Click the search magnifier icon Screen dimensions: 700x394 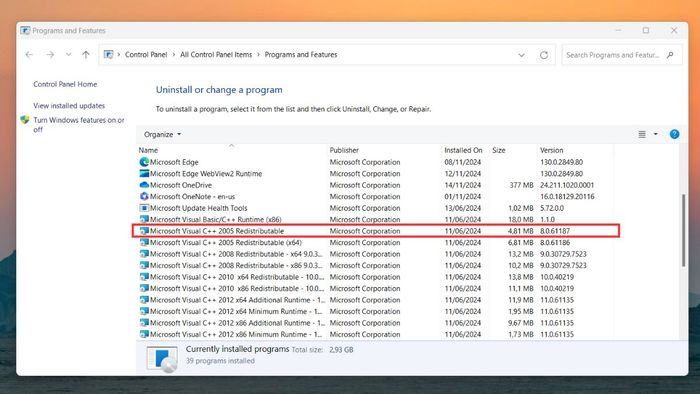[x=670, y=55]
